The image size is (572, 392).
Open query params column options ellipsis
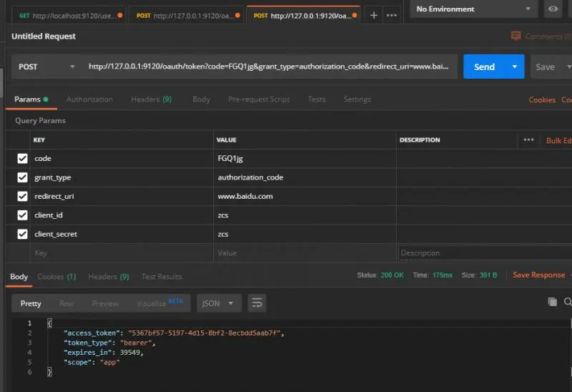(x=528, y=139)
